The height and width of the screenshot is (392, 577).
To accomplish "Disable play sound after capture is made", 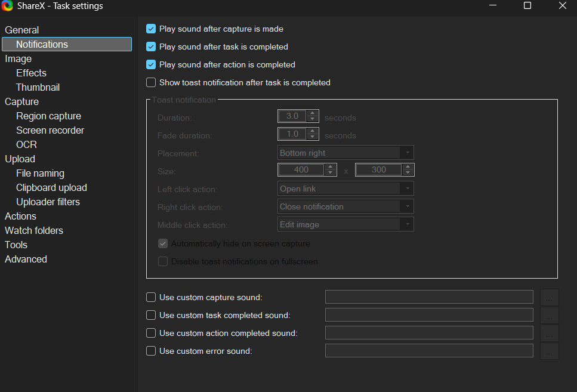I will click(151, 29).
